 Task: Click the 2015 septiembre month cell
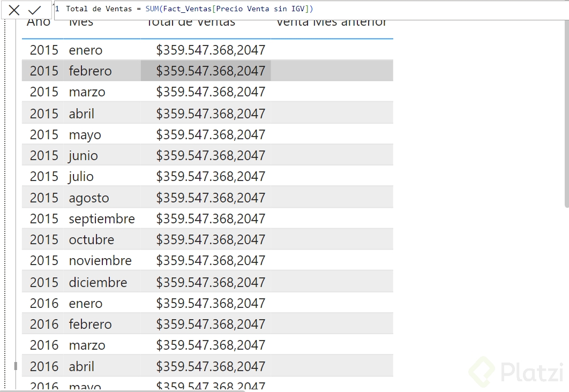102,219
